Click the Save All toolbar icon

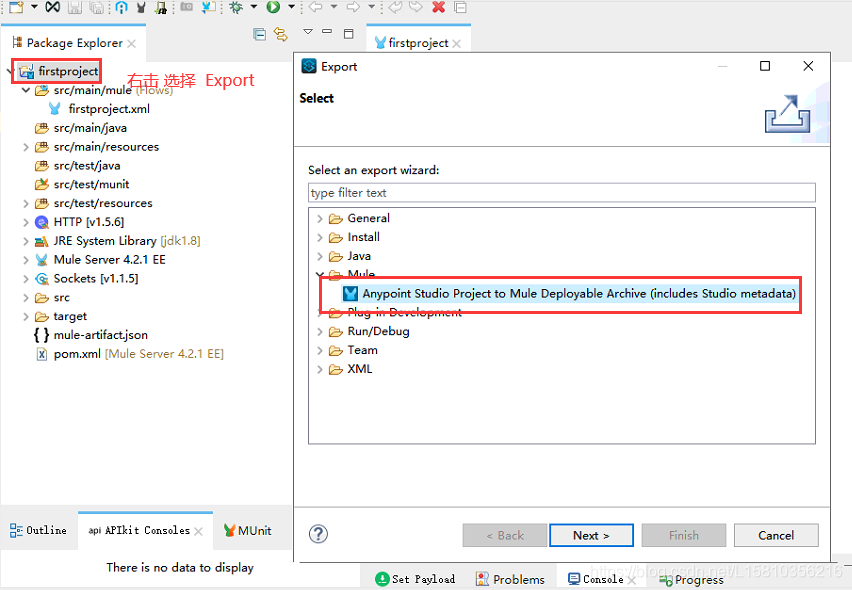click(x=96, y=7)
